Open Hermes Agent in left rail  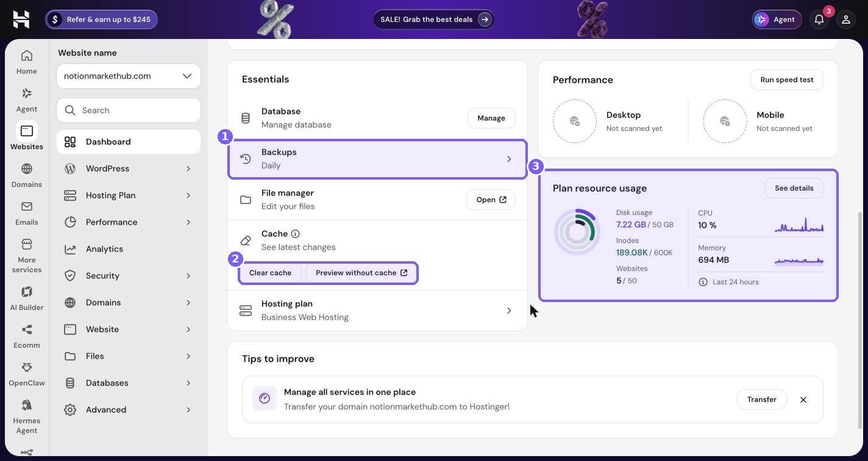click(27, 416)
